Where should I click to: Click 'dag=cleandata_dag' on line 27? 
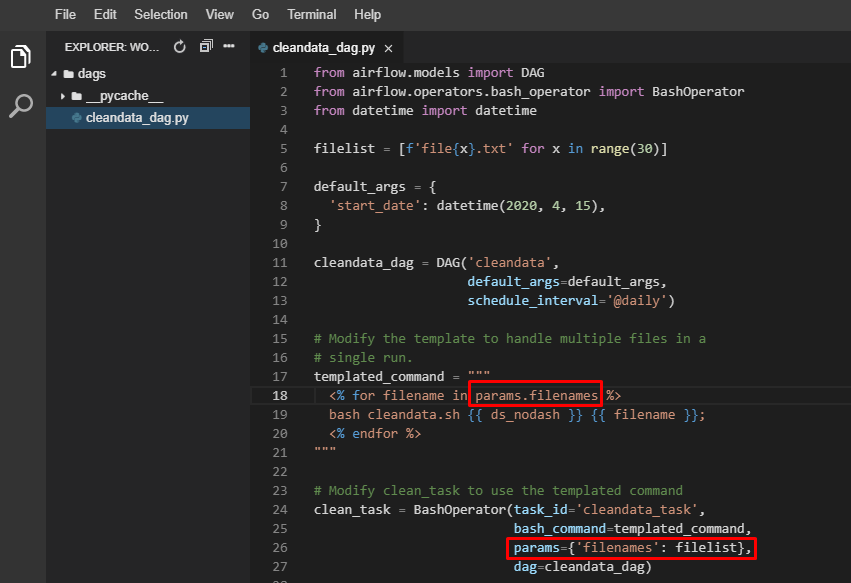pos(579,567)
